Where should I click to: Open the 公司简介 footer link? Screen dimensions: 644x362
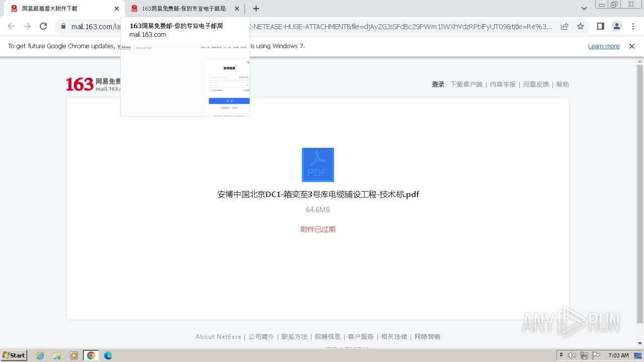261,337
